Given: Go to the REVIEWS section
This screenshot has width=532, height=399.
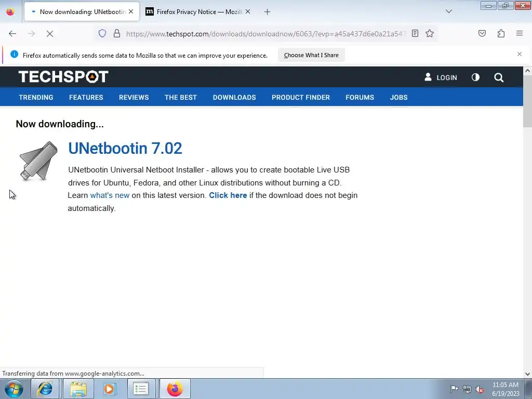Looking at the screenshot, I should point(134,97).
